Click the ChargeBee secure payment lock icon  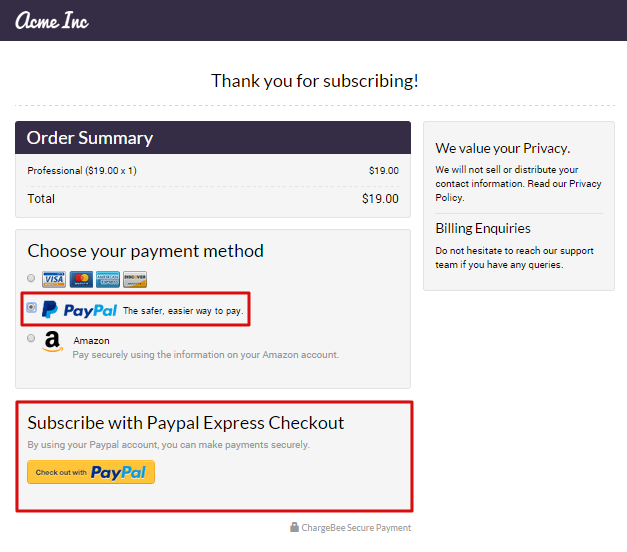(x=294, y=527)
